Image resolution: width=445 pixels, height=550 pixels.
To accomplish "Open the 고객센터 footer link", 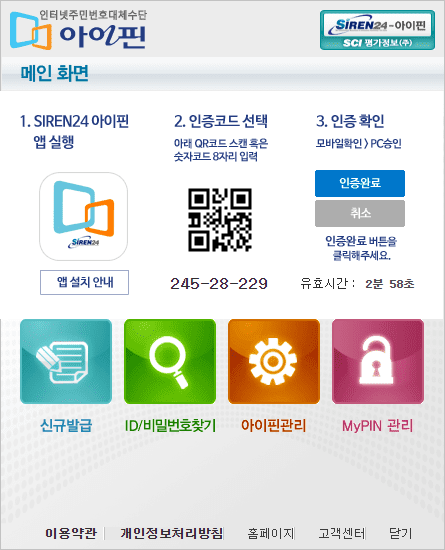I will pos(342,534).
